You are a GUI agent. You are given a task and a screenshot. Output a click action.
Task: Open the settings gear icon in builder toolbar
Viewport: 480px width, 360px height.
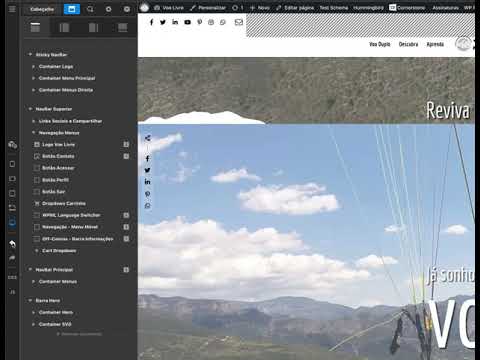pos(109,9)
